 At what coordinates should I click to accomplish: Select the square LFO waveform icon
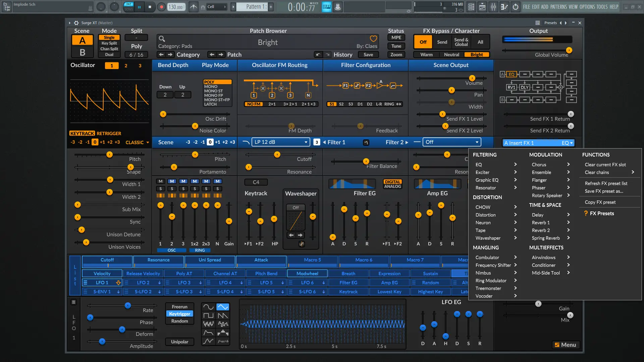(x=208, y=316)
